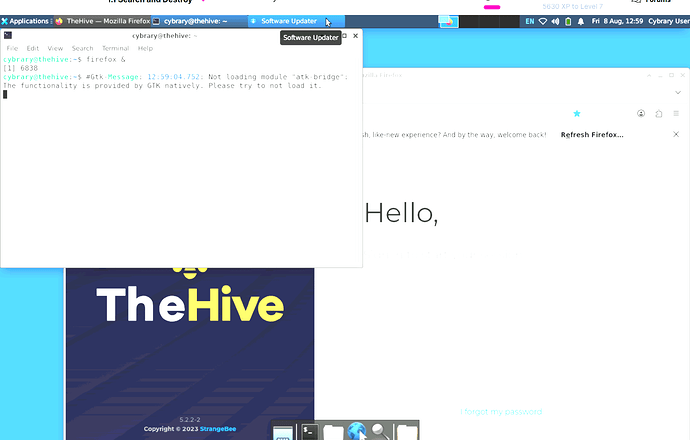Open the clock showing Fri 8 Aug, 12:59
The width and height of the screenshot is (690, 440).
(x=617, y=21)
